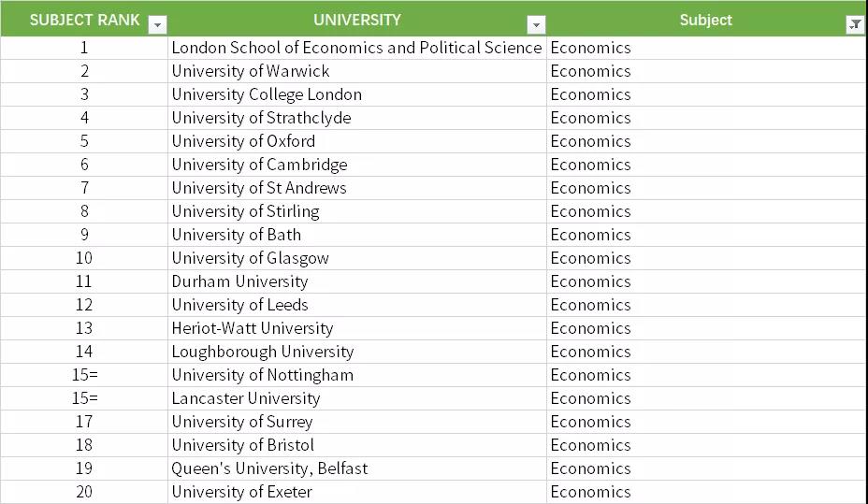Select rank 15= cell beside University of Nottingham
868x504 pixels.
[x=84, y=375]
